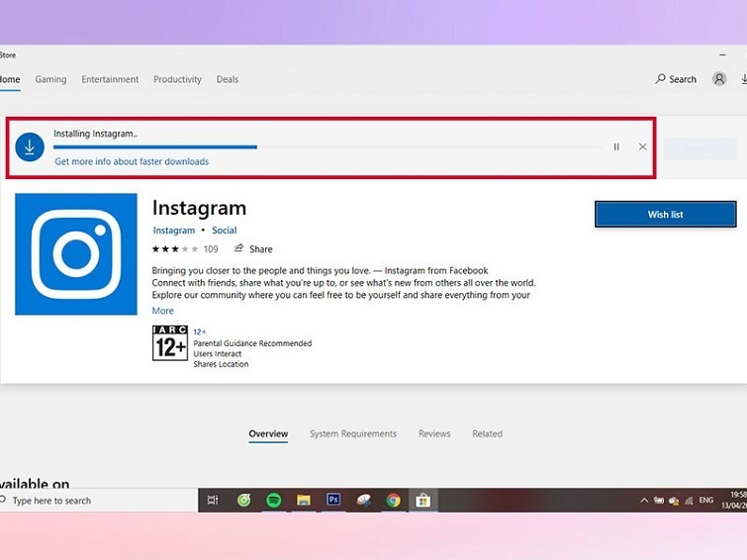Launch Spotify from the taskbar
Image resolution: width=747 pixels, height=560 pixels.
273,500
